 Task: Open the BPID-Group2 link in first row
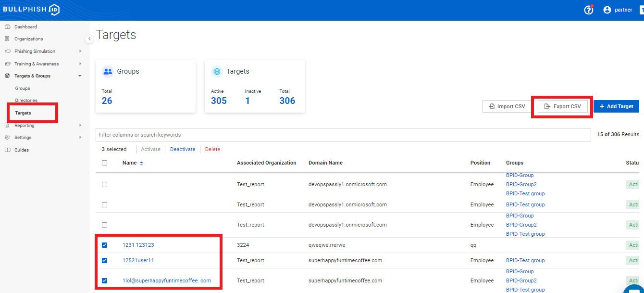pyautogui.click(x=521, y=185)
